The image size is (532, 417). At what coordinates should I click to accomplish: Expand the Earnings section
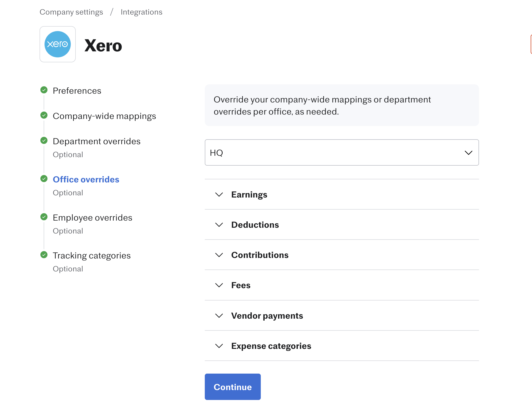(x=342, y=194)
